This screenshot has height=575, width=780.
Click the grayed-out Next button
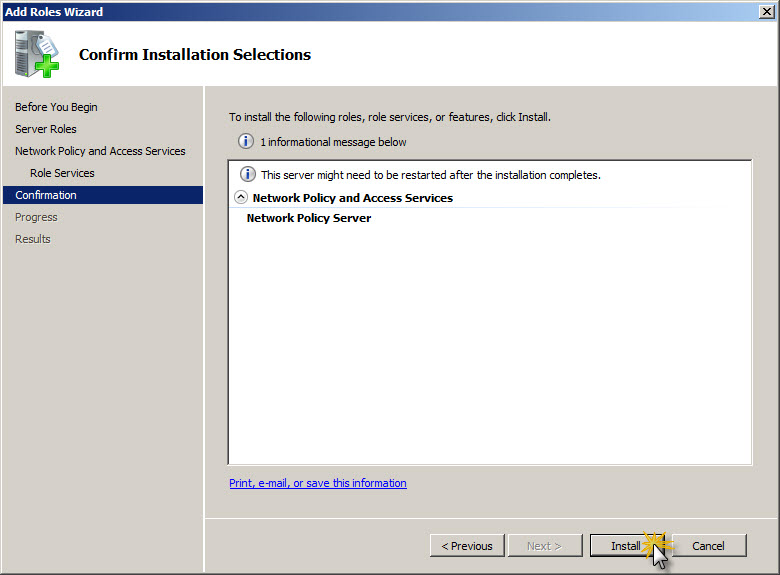coord(544,546)
